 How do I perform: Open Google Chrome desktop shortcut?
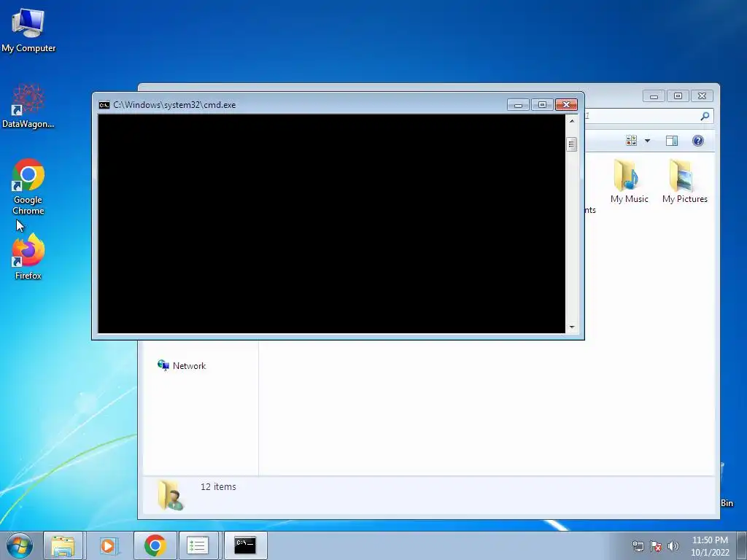point(28,187)
